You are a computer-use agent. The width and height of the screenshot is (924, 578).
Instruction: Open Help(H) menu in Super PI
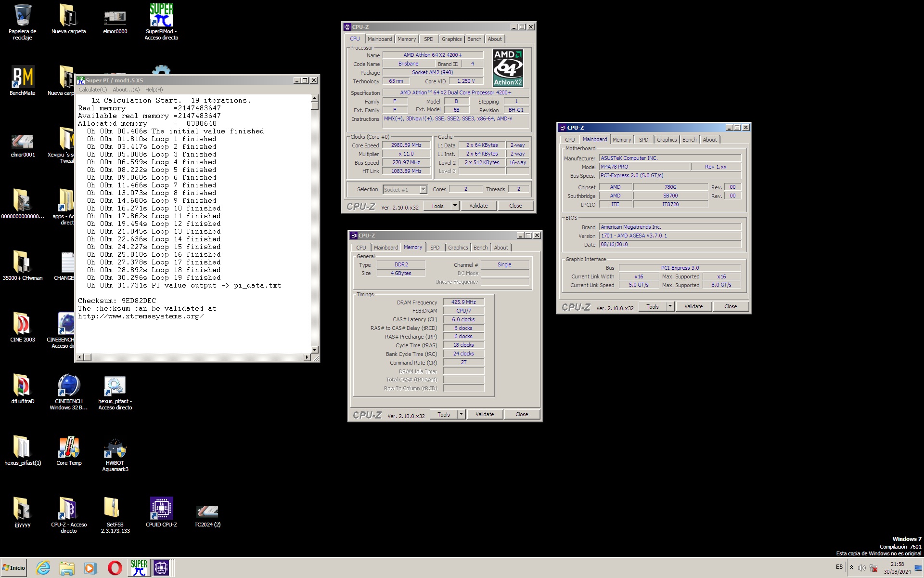click(154, 90)
